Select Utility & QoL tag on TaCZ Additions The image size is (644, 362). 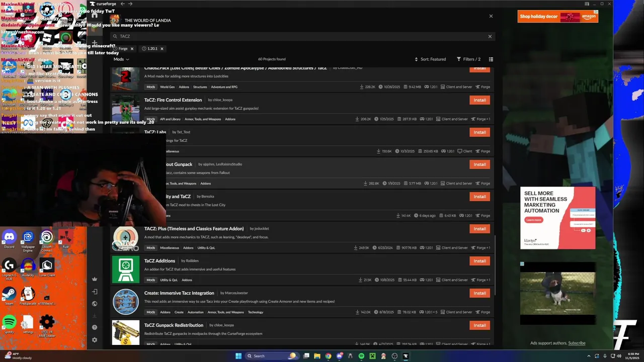coord(169,280)
